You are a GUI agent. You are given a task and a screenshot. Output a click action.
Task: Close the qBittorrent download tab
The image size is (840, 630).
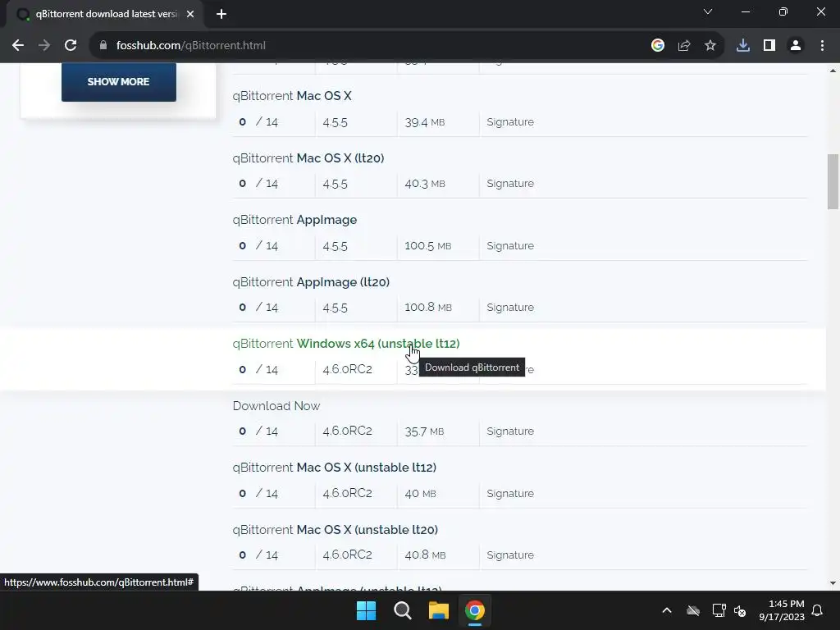click(x=190, y=14)
